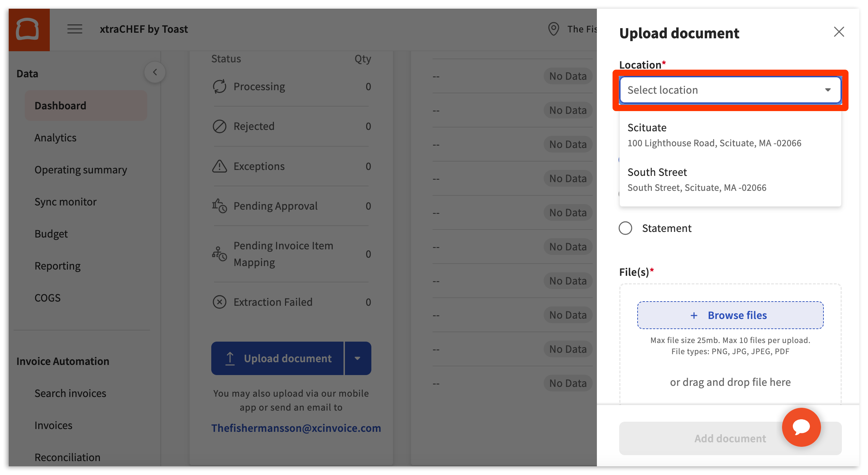Open the Select location dropdown
This screenshot has height=475, width=868.
pos(730,90)
